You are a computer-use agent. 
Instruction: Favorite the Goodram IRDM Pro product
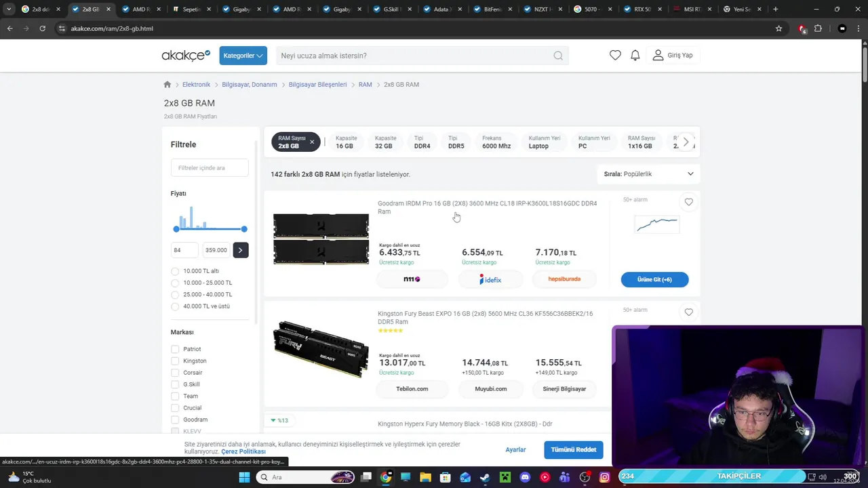point(689,202)
